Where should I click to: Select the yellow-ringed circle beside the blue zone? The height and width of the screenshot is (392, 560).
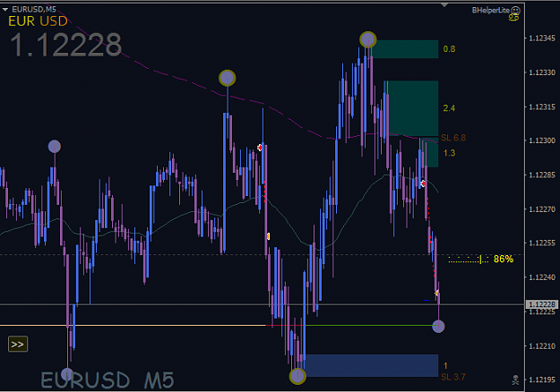297,376
